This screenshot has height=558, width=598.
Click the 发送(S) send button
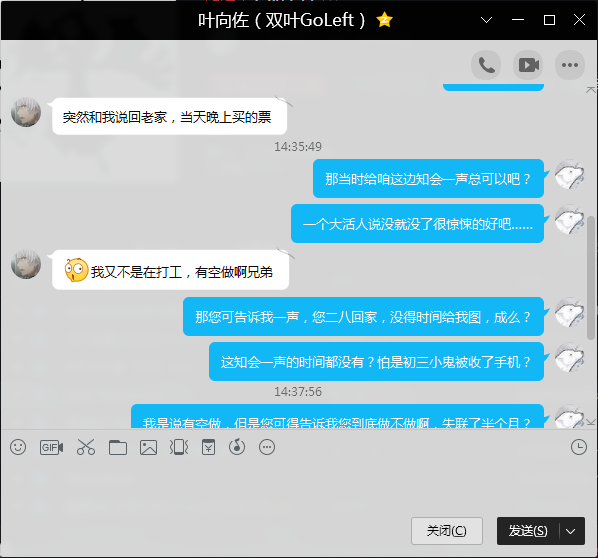[x=528, y=531]
